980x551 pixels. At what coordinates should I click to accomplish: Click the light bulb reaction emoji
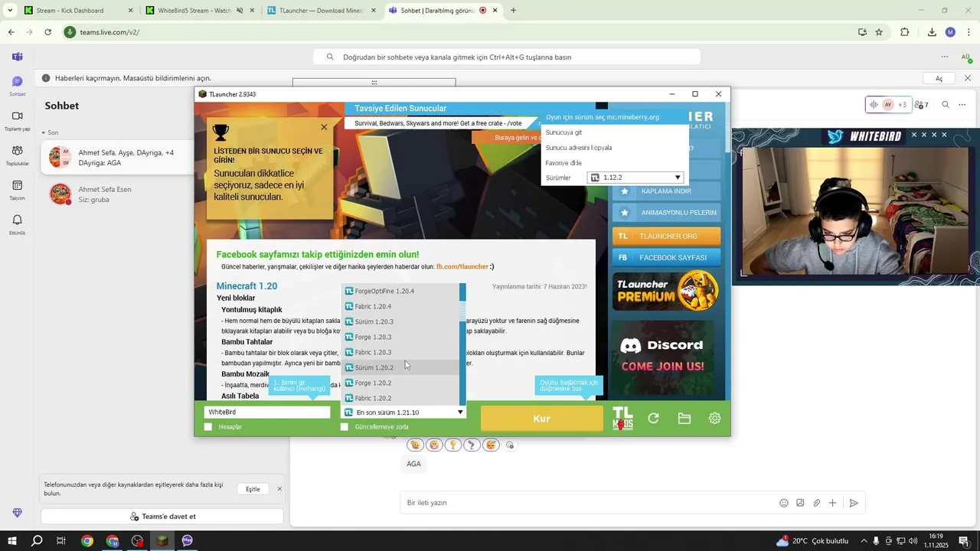click(x=452, y=445)
